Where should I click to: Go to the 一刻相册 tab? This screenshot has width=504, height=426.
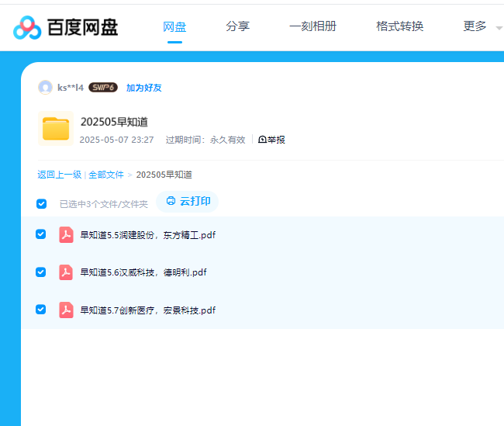[312, 26]
